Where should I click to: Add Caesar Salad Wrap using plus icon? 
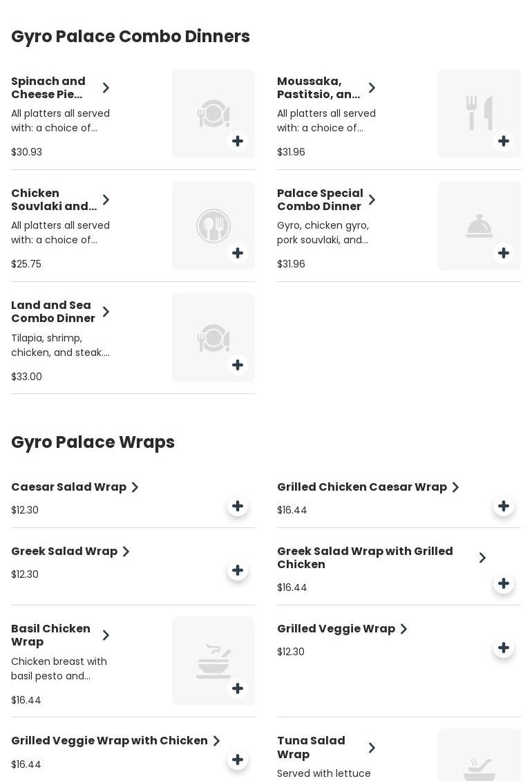(x=238, y=506)
